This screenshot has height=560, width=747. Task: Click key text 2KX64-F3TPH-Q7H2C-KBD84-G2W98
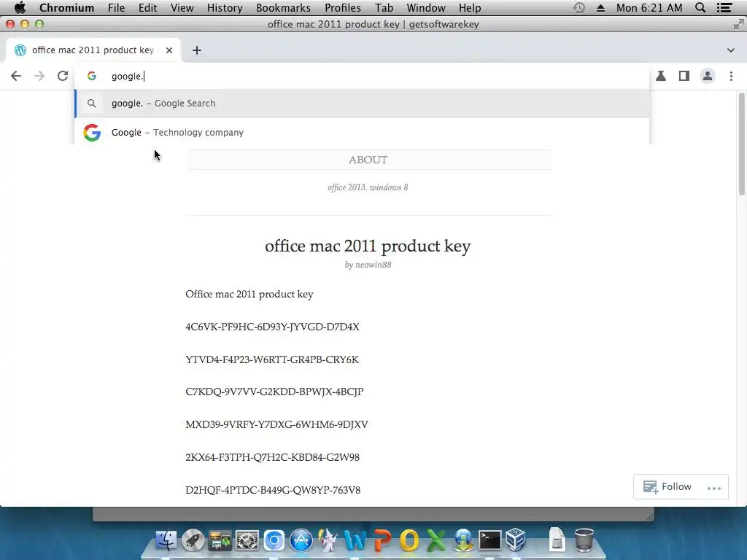coord(273,457)
